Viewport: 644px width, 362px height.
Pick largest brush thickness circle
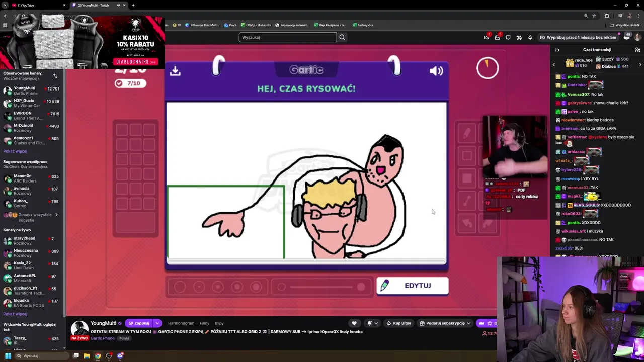tap(256, 287)
